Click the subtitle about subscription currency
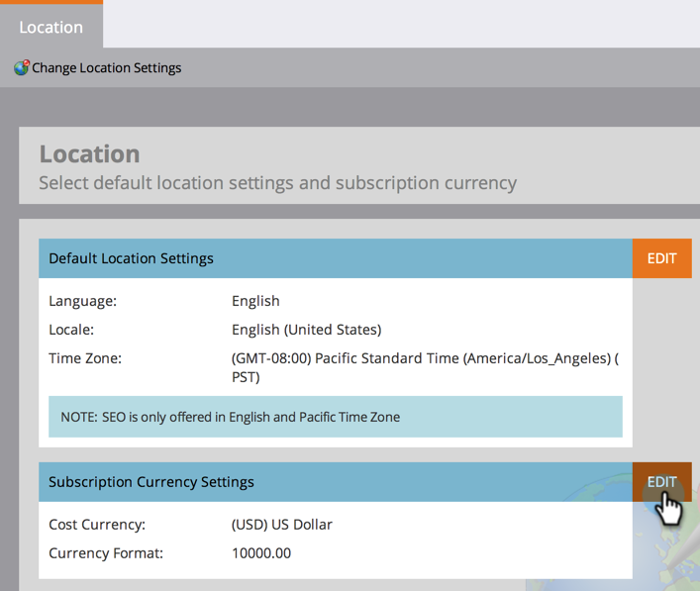 (x=277, y=183)
